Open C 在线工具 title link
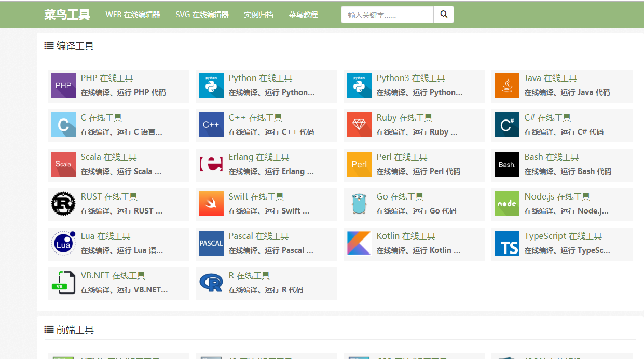Image resolution: width=644 pixels, height=359 pixels. click(101, 118)
